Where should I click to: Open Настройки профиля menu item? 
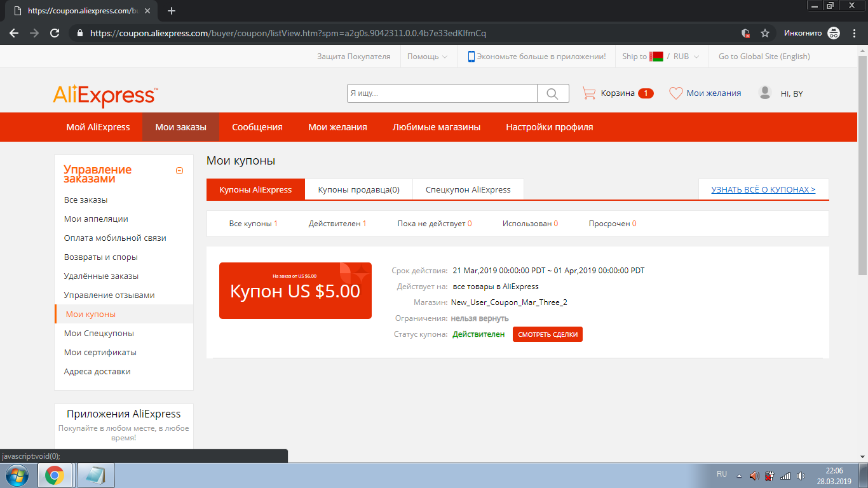[x=550, y=127]
